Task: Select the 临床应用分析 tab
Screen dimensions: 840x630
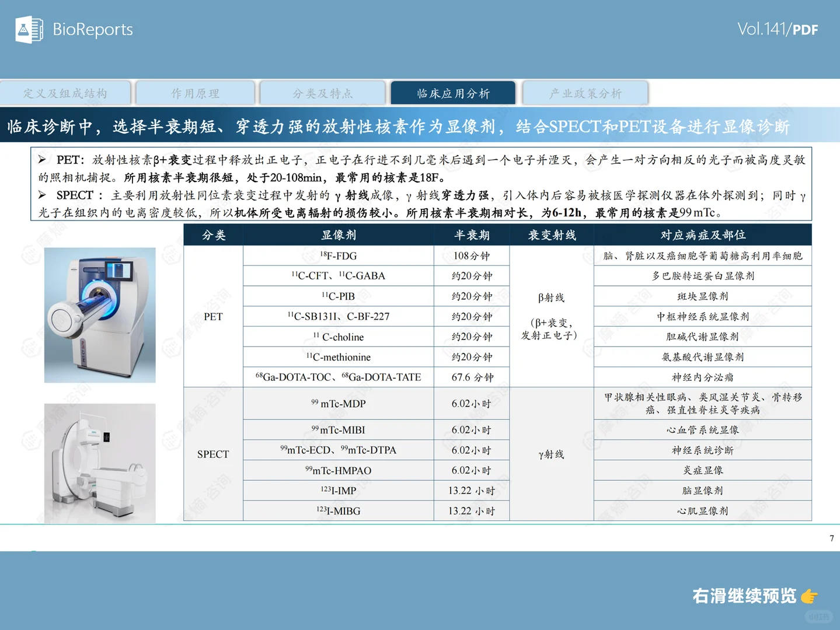Action: click(x=453, y=92)
